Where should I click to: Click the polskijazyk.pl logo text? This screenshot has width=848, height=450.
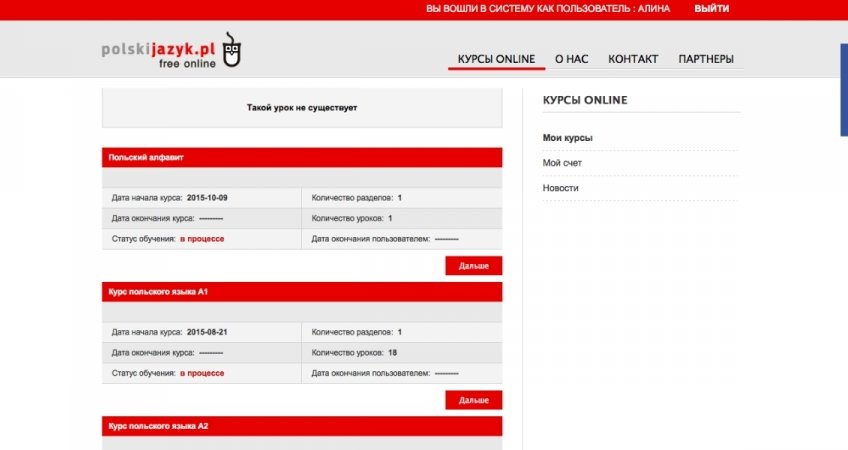(159, 48)
